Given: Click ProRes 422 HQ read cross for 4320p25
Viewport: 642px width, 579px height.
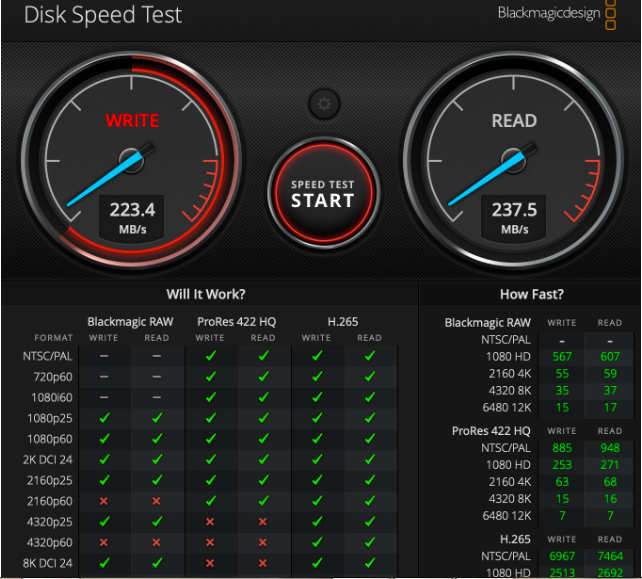Looking at the screenshot, I should tap(263, 522).
